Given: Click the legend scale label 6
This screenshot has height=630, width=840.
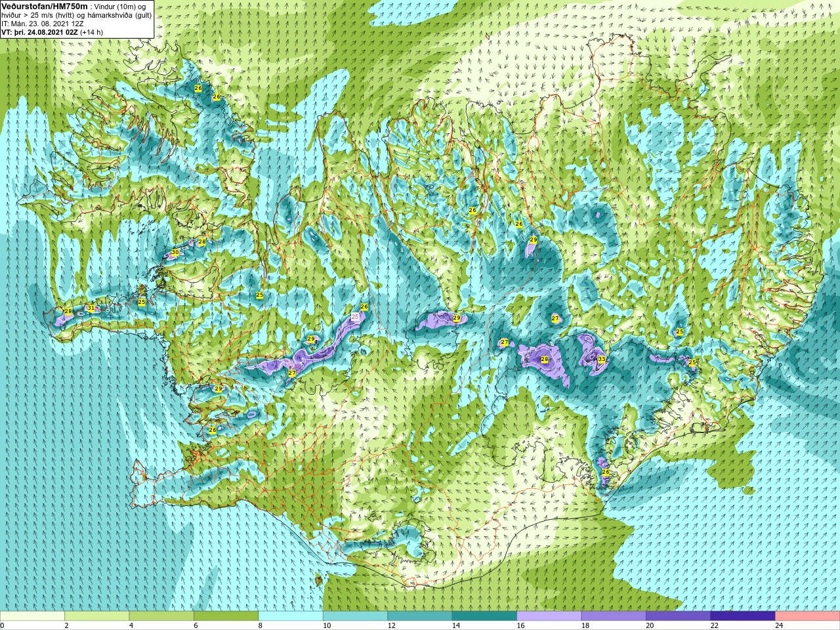Looking at the screenshot, I should pos(196,625).
